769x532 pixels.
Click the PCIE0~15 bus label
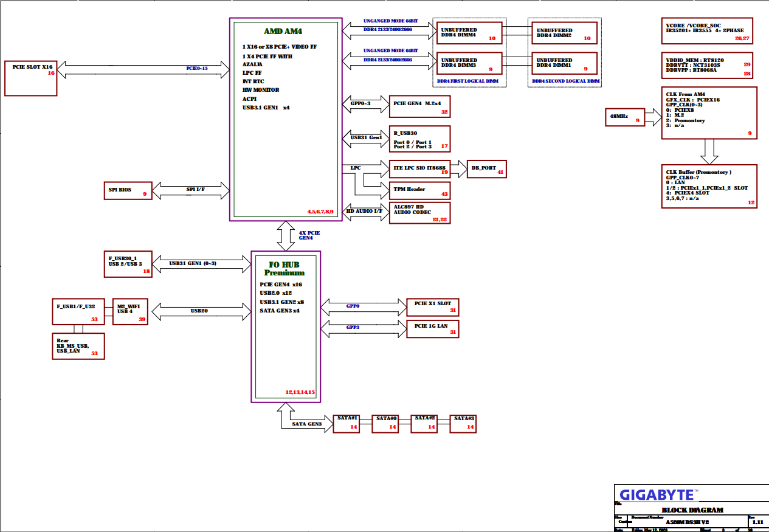point(197,68)
